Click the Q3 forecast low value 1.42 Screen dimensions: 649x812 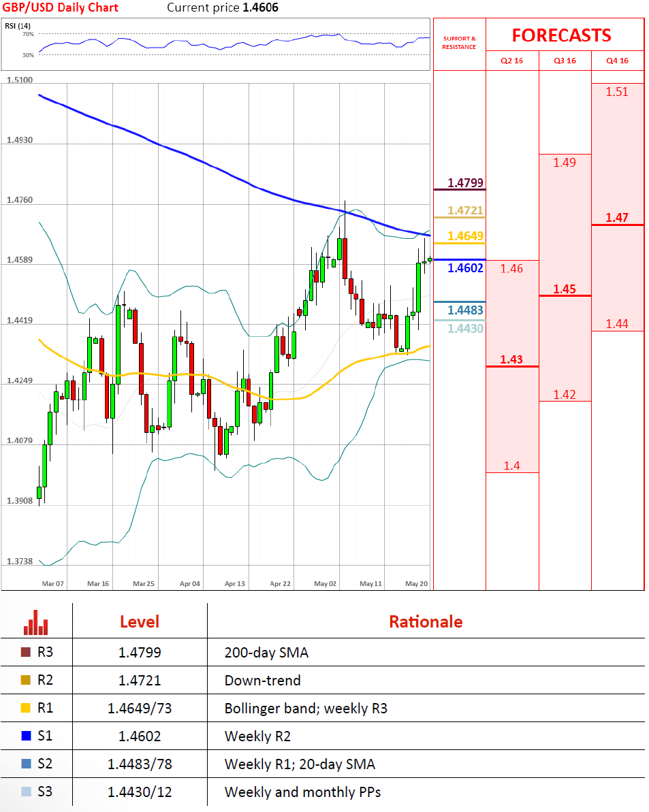(565, 395)
